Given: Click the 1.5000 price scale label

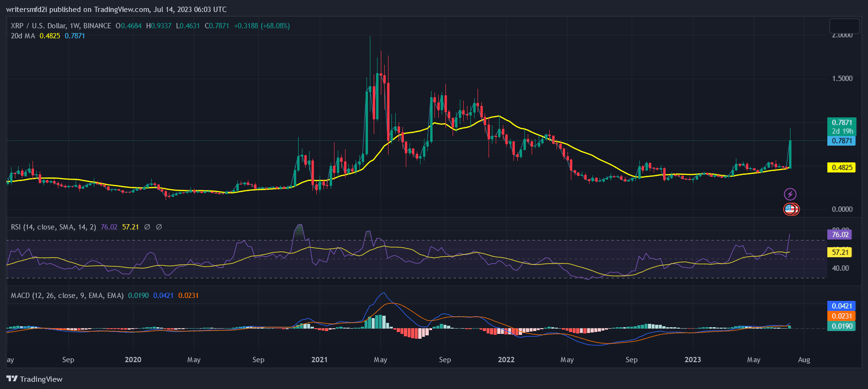Looking at the screenshot, I should (x=842, y=79).
